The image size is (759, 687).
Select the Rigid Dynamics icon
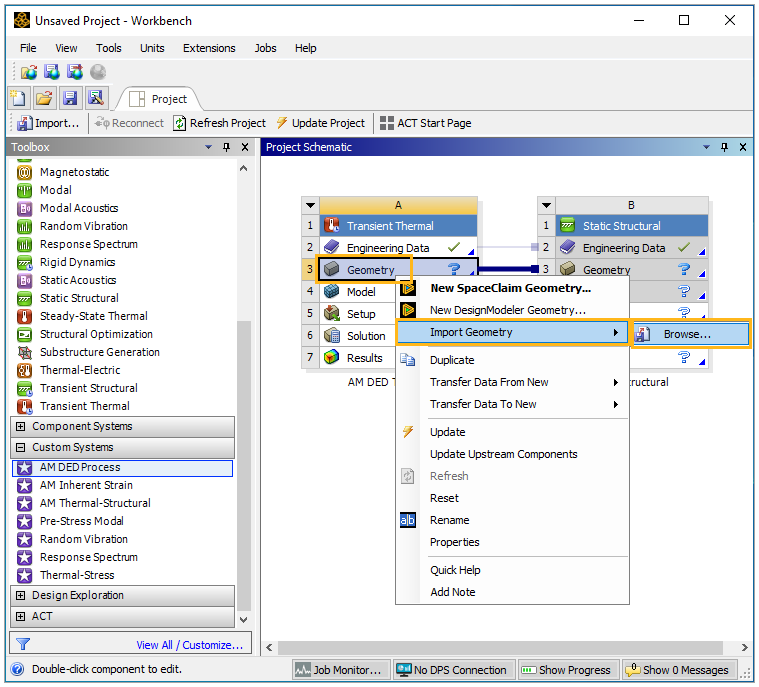click(24, 262)
